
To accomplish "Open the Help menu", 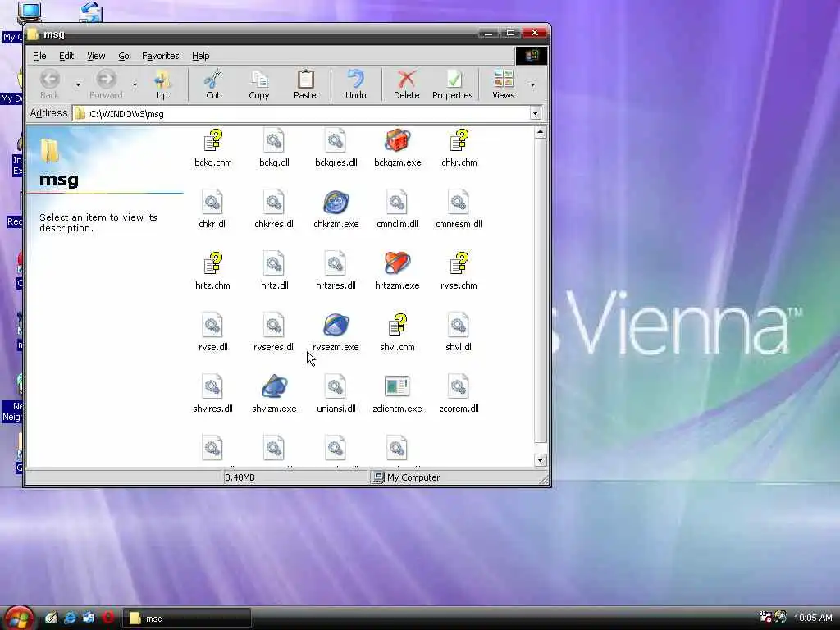I will pos(200,56).
